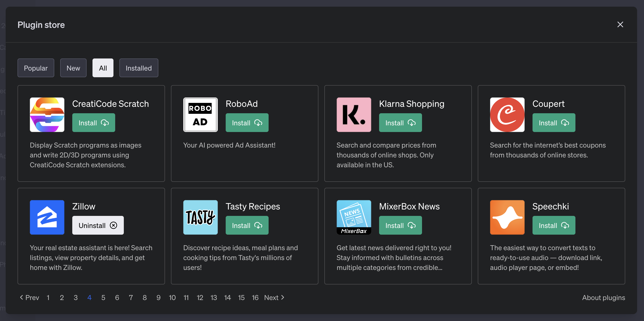Install the Tasty Recipes plugin
Screen dimensions: 644x321
[247, 225]
